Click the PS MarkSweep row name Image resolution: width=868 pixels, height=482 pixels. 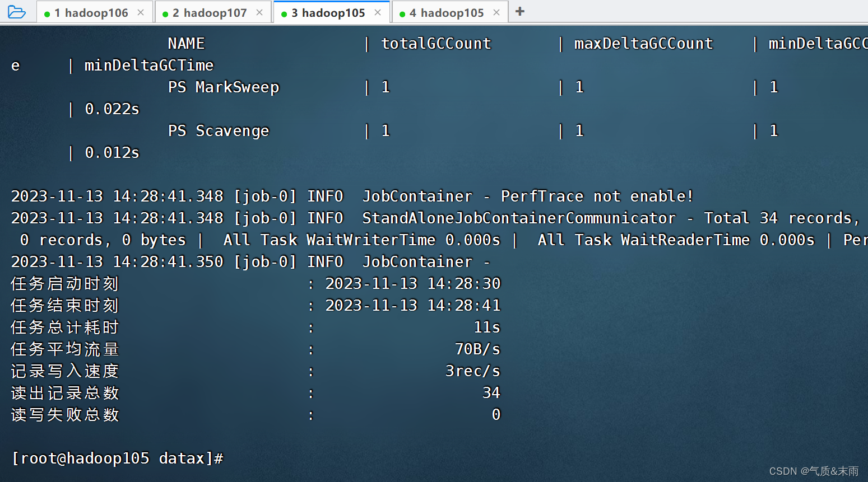coord(224,87)
